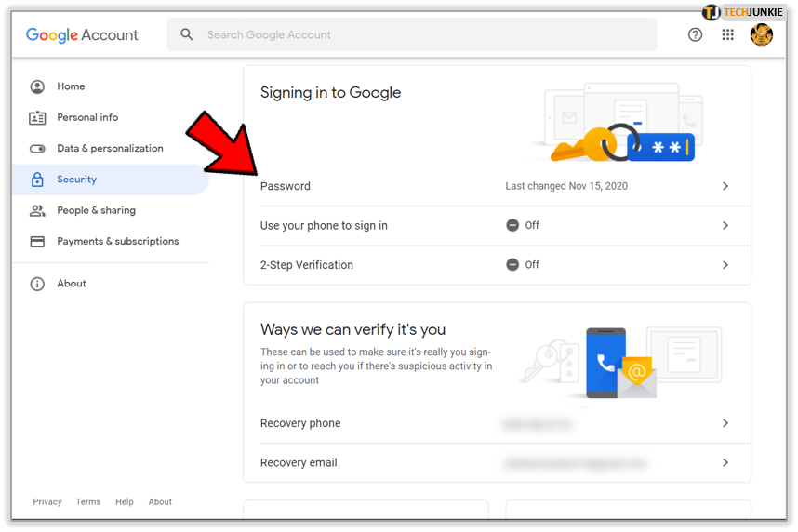Image resolution: width=798 pixels, height=532 pixels.
Task: Open the About sidebar item
Action: tap(71, 284)
